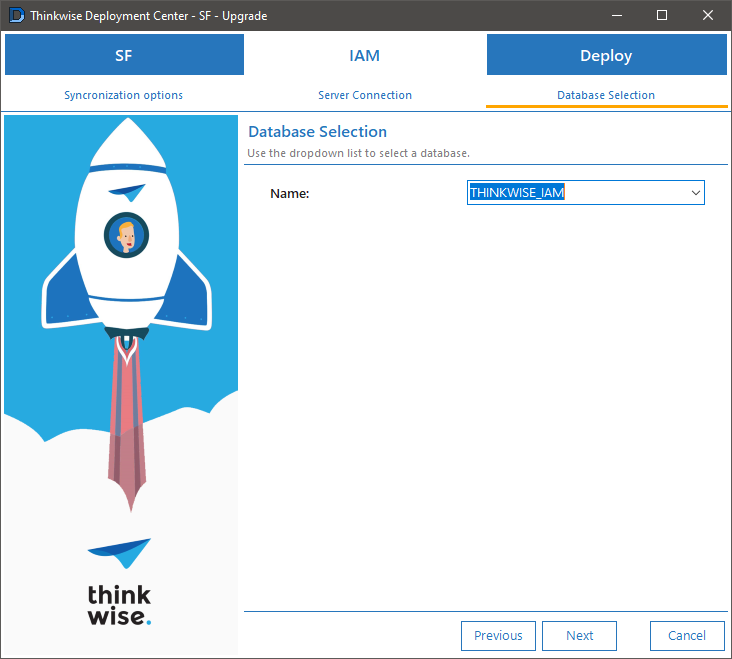Select the IAM step tab
This screenshot has height=659, width=732.
click(x=365, y=55)
